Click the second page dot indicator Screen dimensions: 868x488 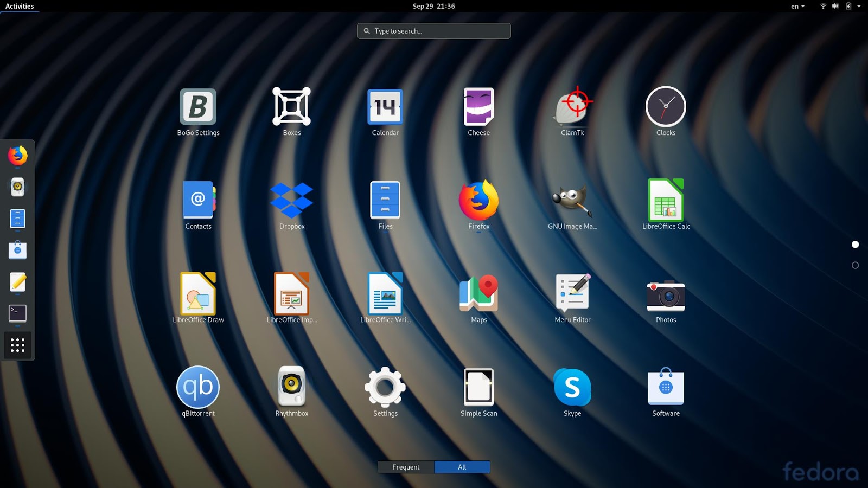click(x=856, y=265)
